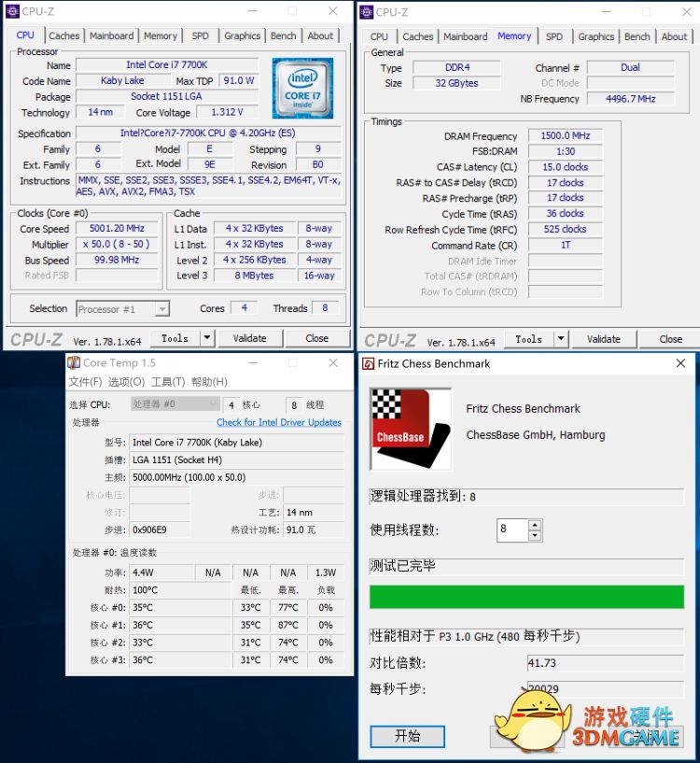Screen dimensions: 700x763
Task: Click the thread count input field showing 8
Action: (x=512, y=530)
